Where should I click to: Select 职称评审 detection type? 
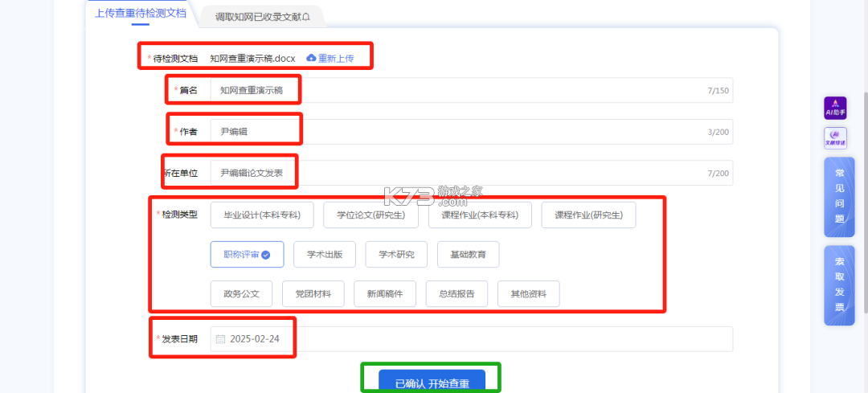247,255
